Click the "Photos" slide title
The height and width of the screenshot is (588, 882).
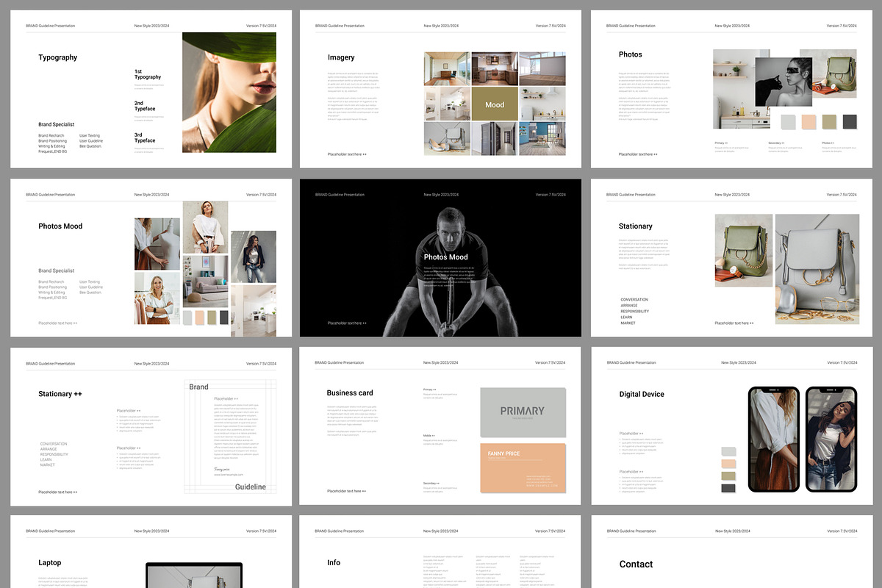(x=630, y=54)
